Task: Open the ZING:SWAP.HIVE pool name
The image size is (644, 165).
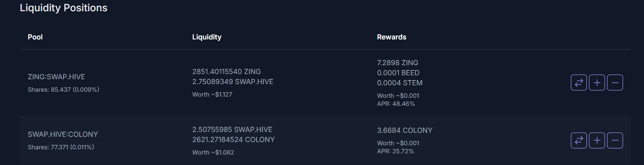Action: point(56,77)
